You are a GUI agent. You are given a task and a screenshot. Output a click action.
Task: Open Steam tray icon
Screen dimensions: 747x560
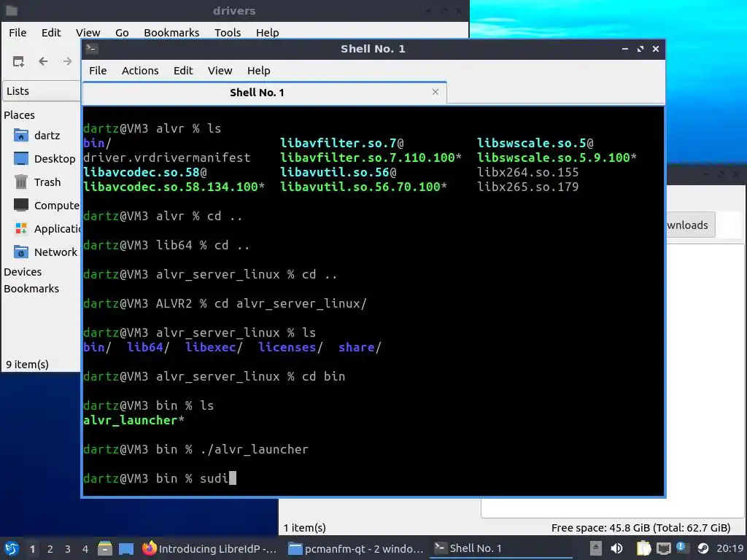tap(703, 548)
